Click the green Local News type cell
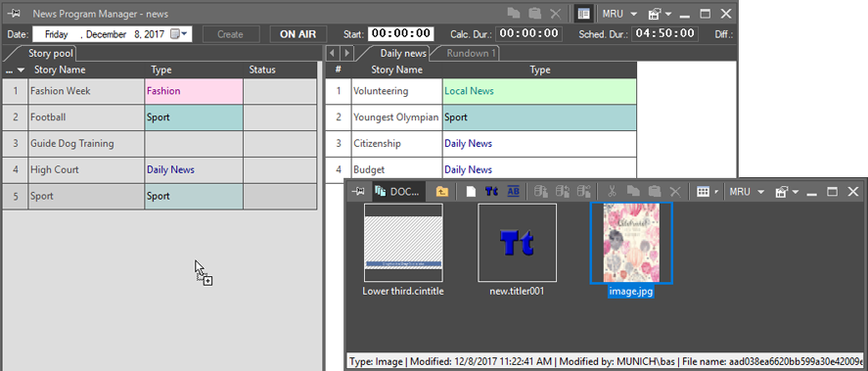 click(x=540, y=91)
